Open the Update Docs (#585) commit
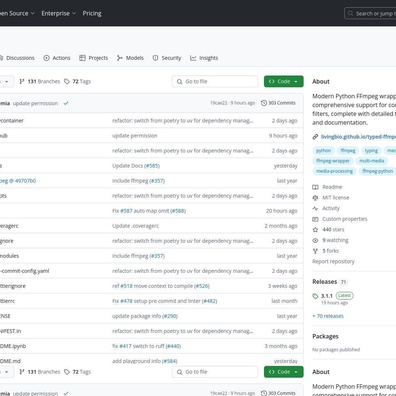Viewport: 396px width, 396px height. tap(136, 166)
